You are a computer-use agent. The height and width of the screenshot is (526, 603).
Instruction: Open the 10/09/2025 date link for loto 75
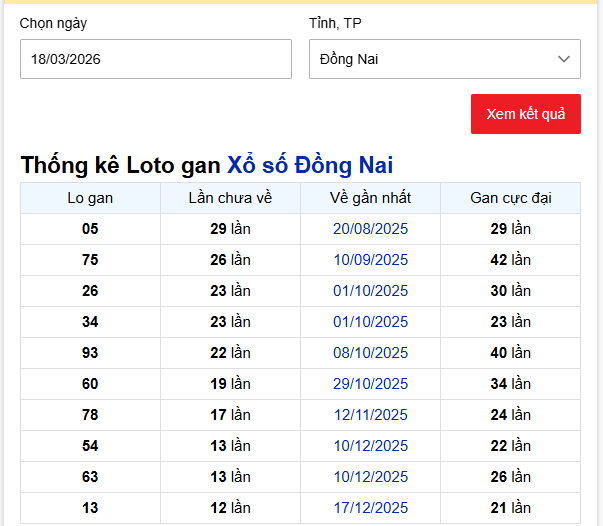(x=370, y=260)
